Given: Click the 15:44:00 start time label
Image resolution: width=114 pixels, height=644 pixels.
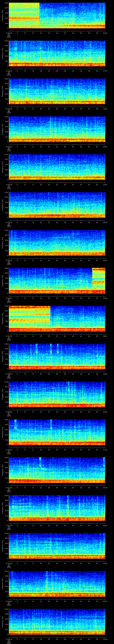Looking at the screenshot, I should [9, 601].
